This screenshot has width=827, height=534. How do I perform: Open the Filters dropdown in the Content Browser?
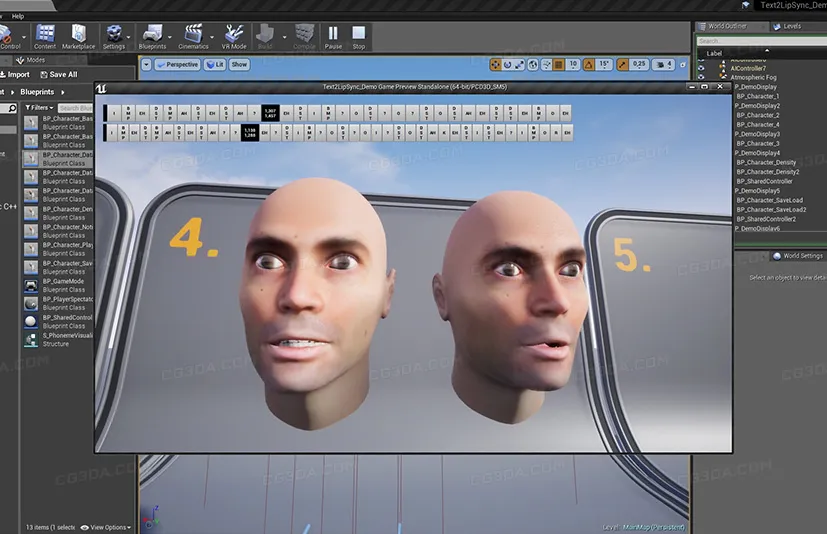point(40,108)
